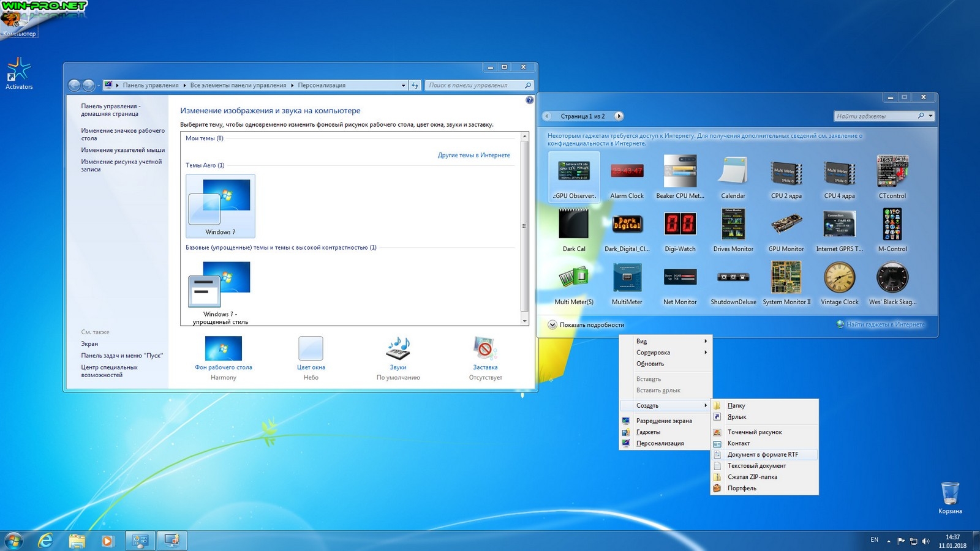Select the Vintage Clock gadget
Screen dimensions: 980x551
pos(839,283)
